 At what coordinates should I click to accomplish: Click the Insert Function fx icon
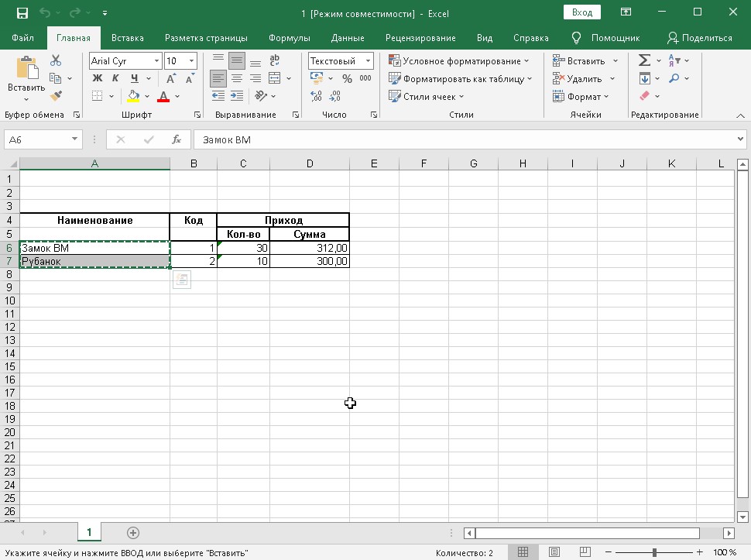pyautogui.click(x=177, y=140)
